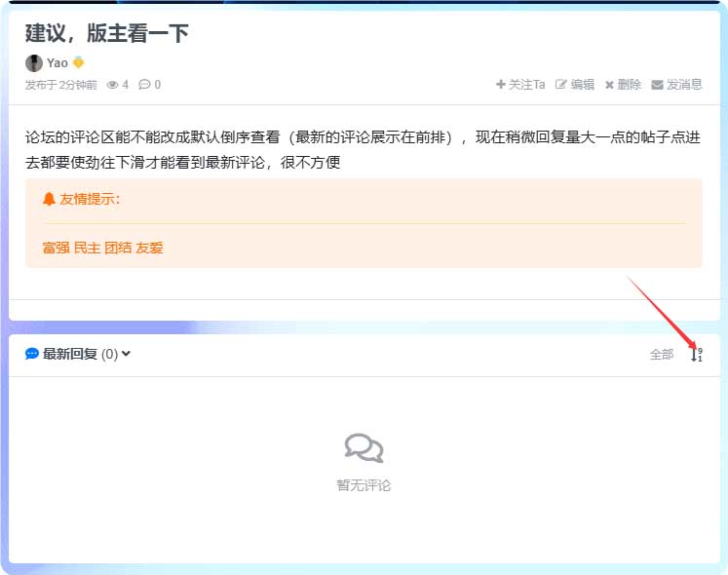
Task: Toggle comment sort order icon
Action: pos(697,355)
